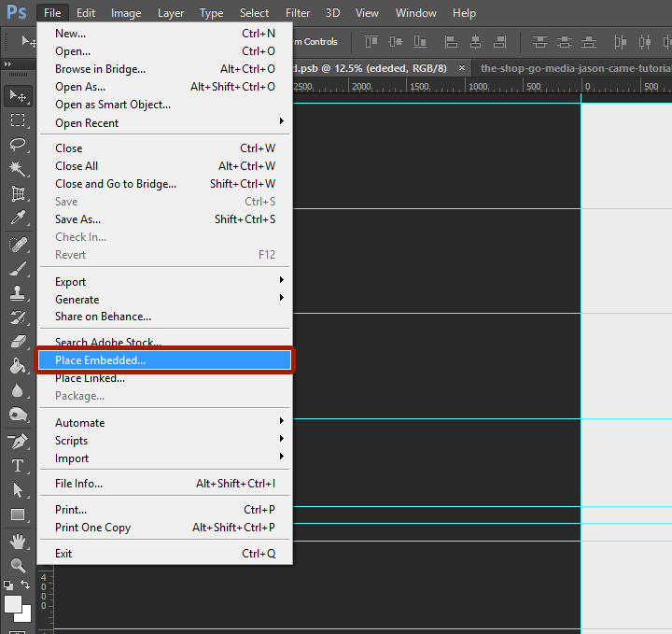Choose File Info... menu entry
672x634 pixels.
164,484
